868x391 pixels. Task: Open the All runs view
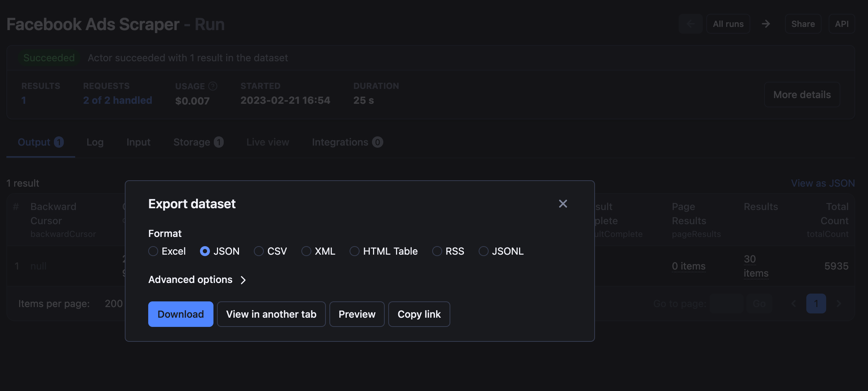727,24
